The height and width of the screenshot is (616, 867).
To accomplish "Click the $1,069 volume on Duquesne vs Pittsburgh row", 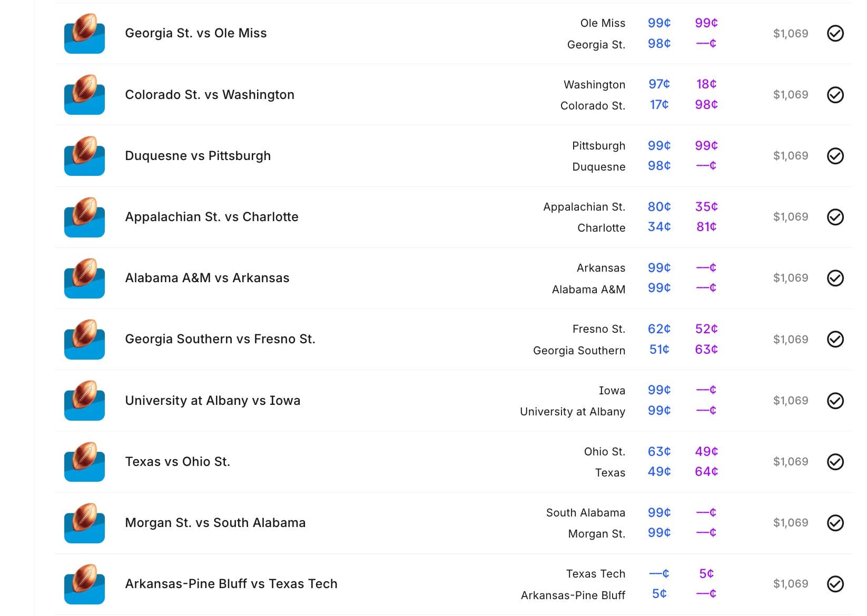I will 790,156.
